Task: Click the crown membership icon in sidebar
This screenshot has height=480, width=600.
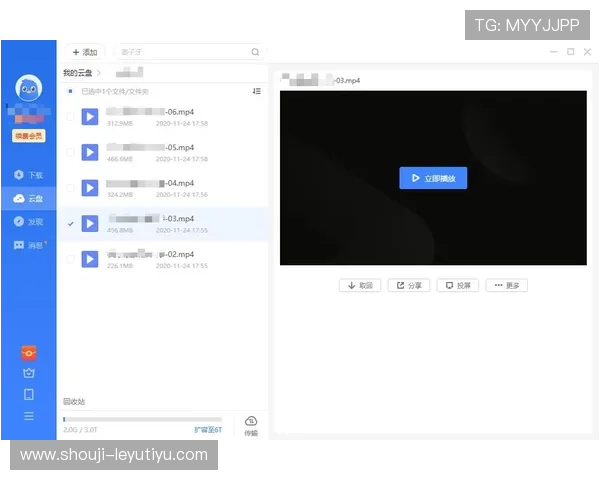Action: tap(28, 373)
